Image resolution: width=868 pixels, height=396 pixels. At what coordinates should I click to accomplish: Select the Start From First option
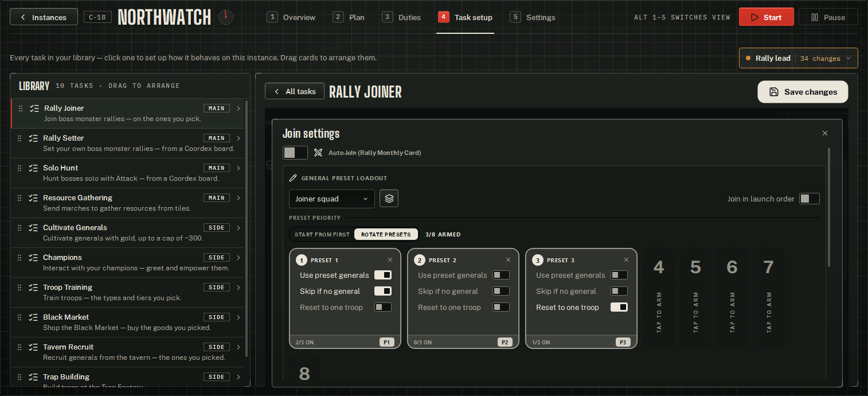click(x=322, y=234)
